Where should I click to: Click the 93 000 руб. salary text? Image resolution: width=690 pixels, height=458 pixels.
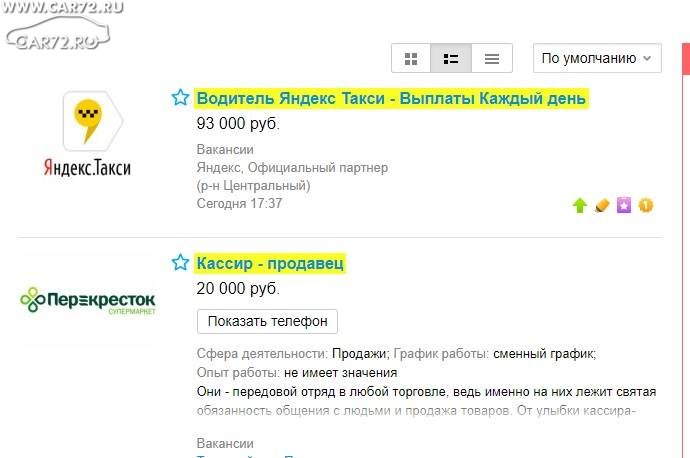pos(238,124)
